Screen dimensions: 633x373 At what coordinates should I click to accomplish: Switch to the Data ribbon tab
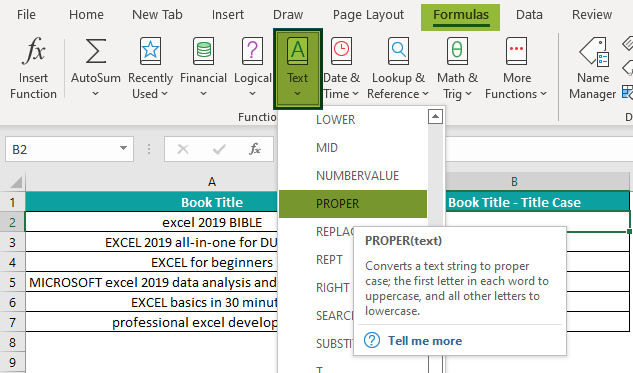(x=529, y=15)
